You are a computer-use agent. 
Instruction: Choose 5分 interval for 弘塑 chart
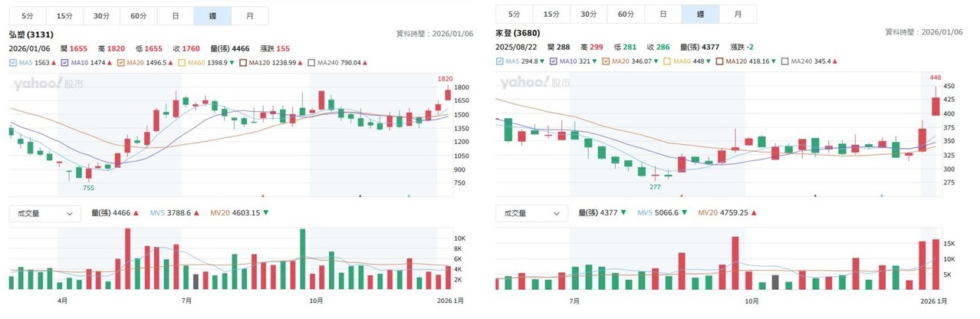pos(28,15)
